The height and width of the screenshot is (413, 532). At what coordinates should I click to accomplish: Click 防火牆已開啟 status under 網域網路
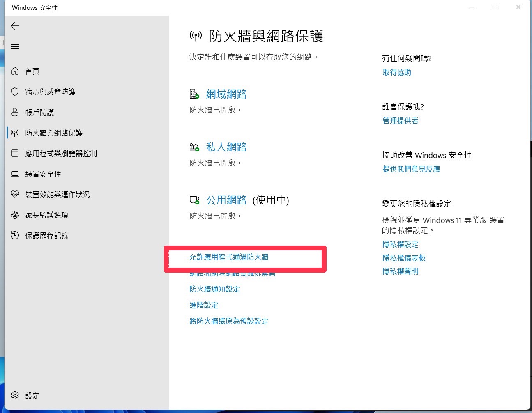pyautogui.click(x=215, y=110)
